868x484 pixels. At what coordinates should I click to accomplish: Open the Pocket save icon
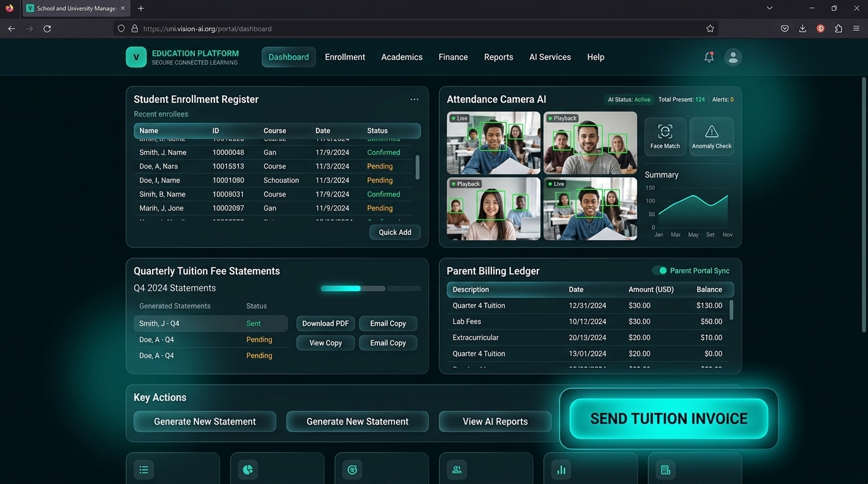(785, 28)
